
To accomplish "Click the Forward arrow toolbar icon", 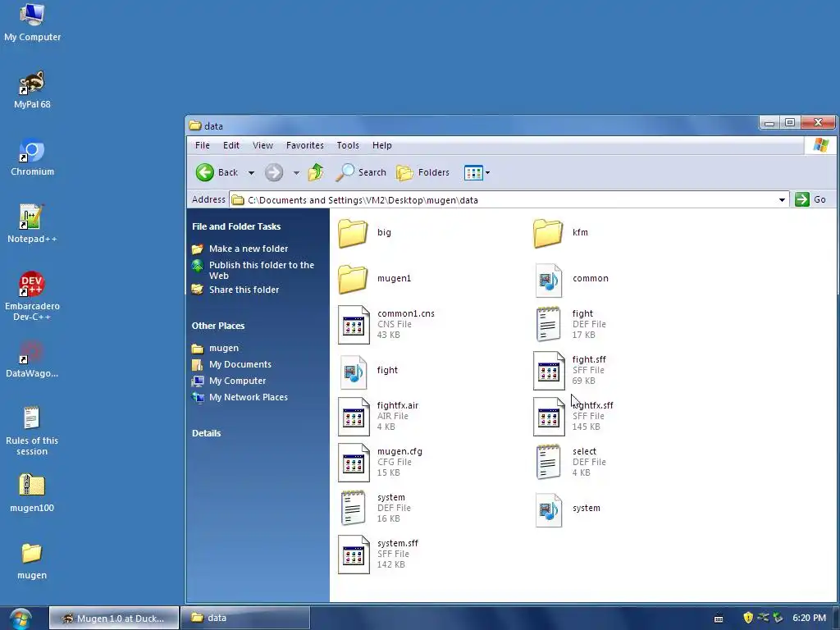I will 274,172.
